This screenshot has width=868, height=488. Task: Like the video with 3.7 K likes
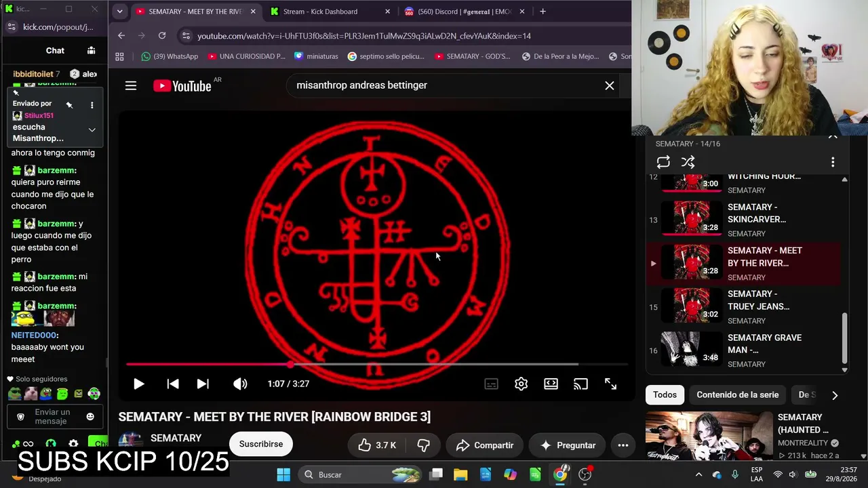[x=377, y=445]
